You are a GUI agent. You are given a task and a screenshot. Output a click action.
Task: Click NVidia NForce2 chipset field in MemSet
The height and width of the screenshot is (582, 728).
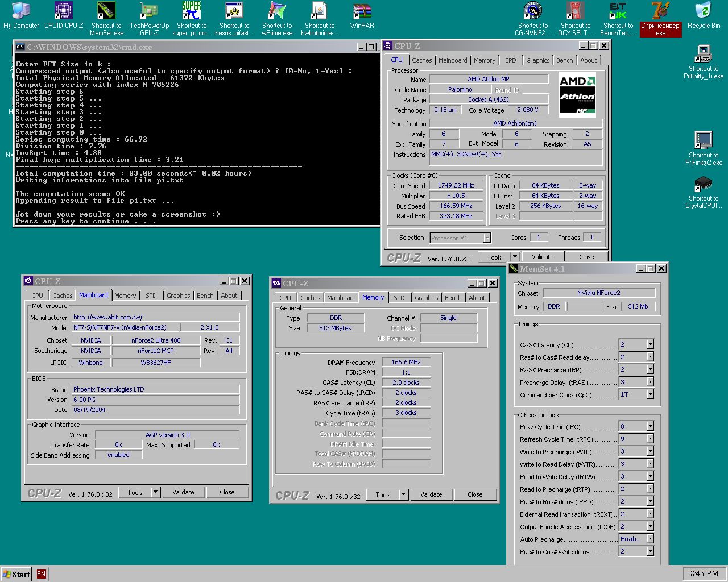[599, 293]
